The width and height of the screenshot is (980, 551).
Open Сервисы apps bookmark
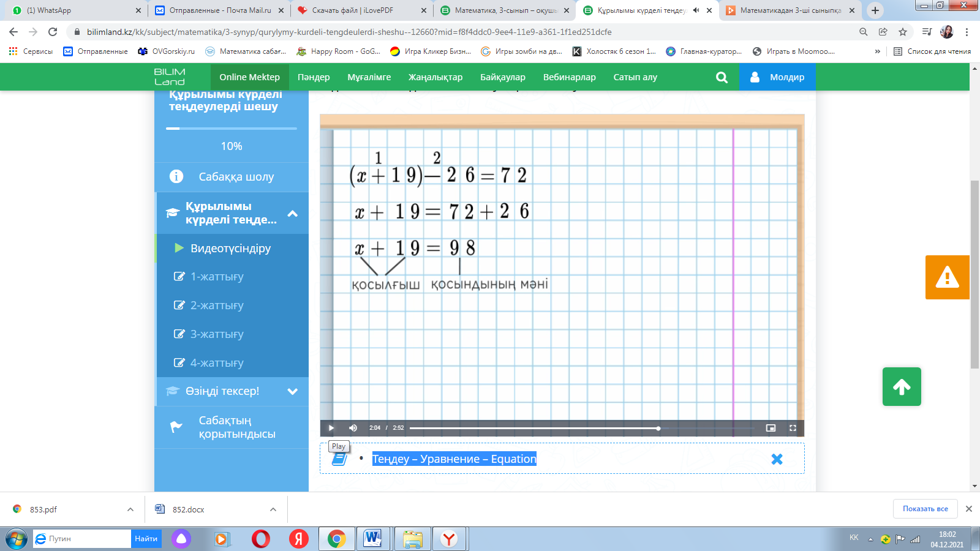click(x=31, y=51)
